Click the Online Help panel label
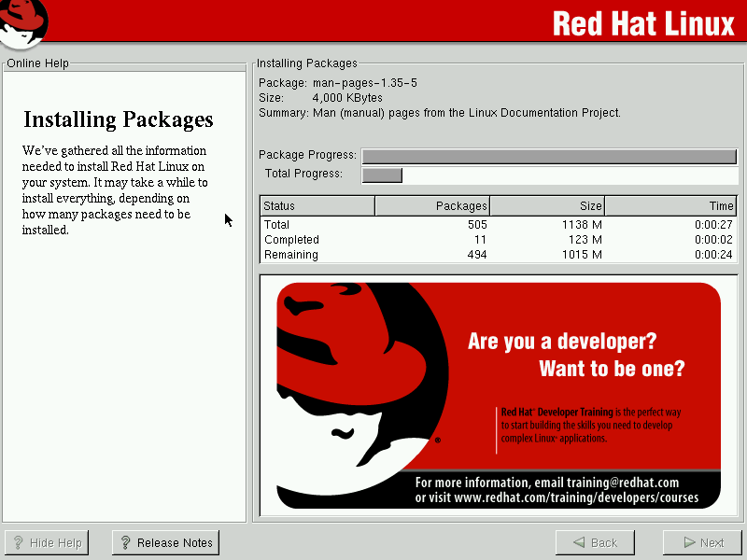 click(x=37, y=63)
